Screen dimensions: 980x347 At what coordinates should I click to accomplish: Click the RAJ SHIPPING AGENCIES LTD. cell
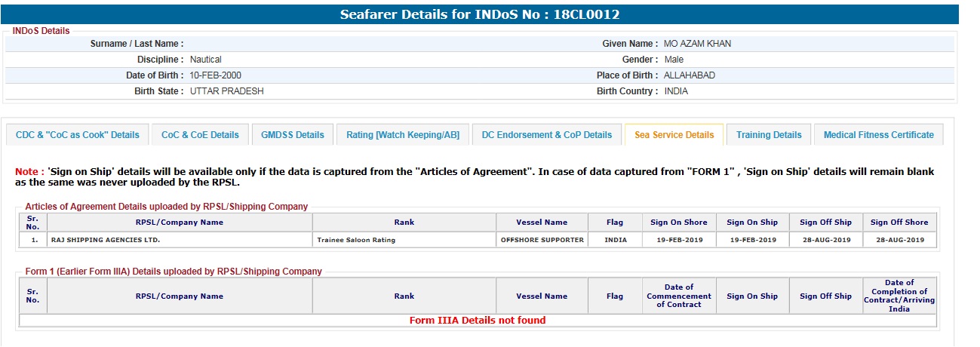click(x=106, y=240)
